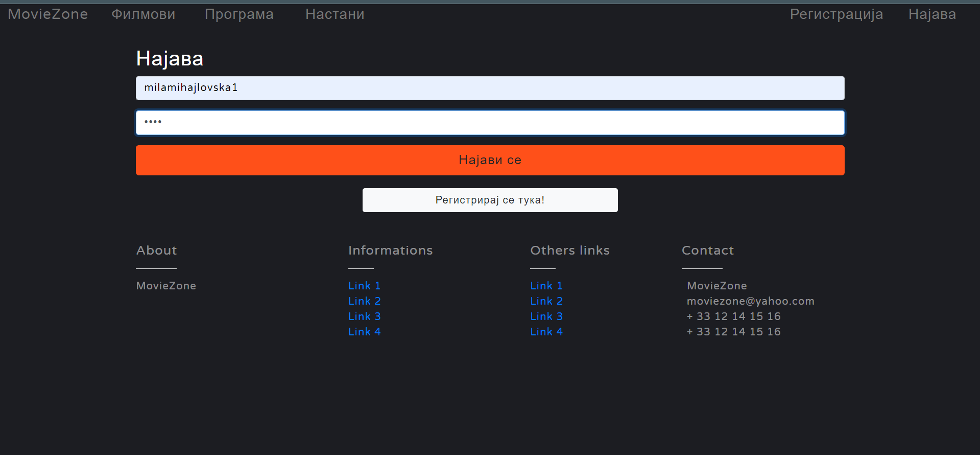The width and height of the screenshot is (980, 455).
Task: Select Најава in the top navigation bar
Action: 932,14
